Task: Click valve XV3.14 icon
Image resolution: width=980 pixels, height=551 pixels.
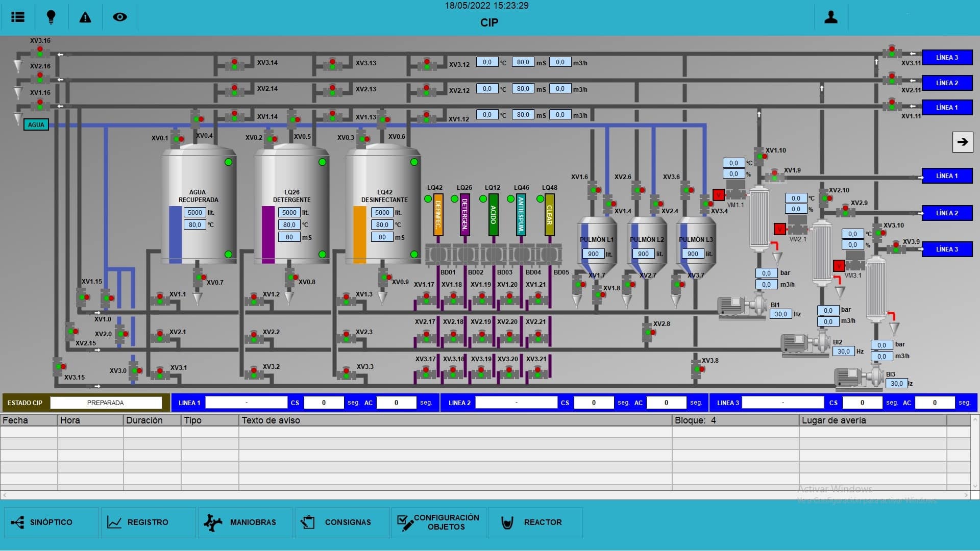Action: (x=234, y=64)
